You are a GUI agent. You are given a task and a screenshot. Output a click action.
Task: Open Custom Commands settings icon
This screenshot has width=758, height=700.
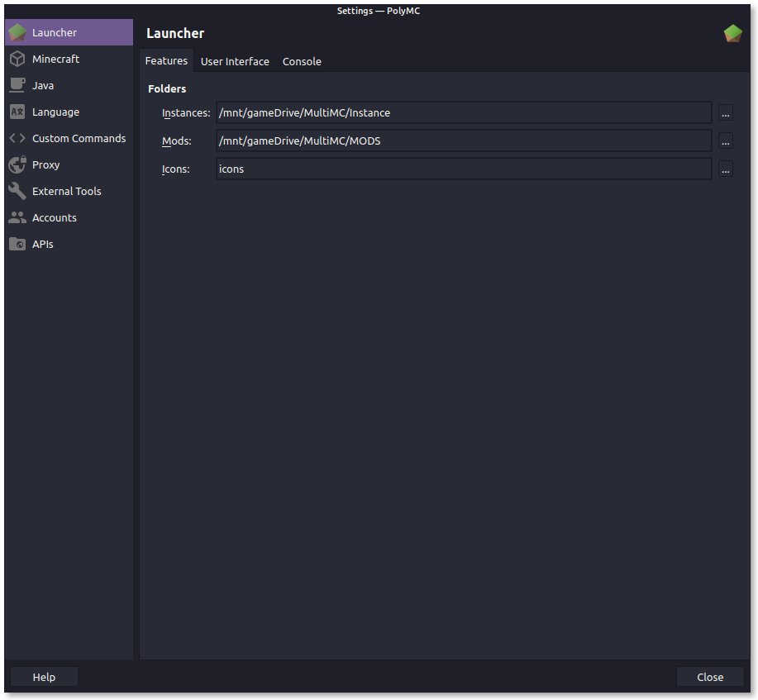(17, 138)
